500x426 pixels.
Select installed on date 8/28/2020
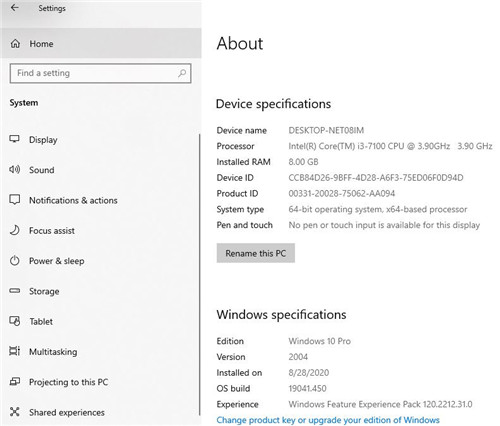coord(309,373)
